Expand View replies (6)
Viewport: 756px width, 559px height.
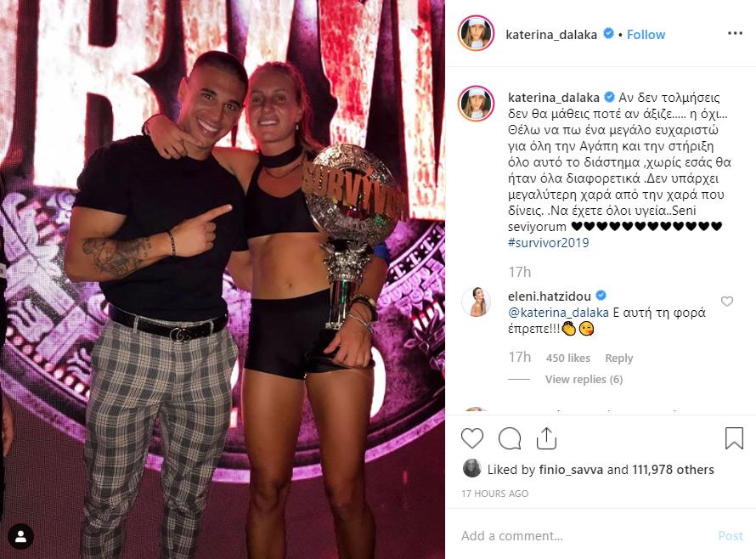(584, 380)
